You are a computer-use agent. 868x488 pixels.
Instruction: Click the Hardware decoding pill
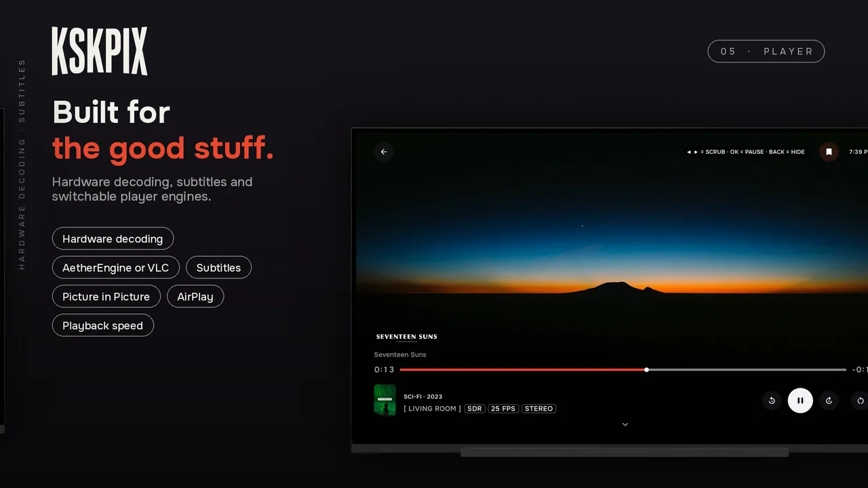(x=113, y=239)
